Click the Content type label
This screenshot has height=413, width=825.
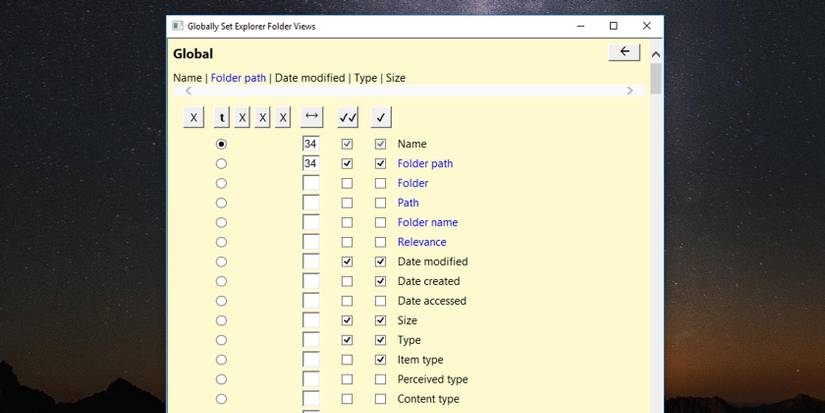428,399
